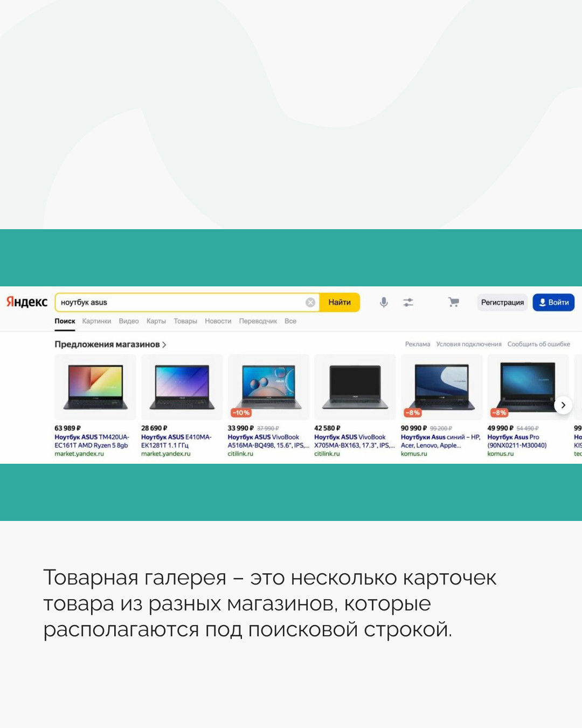Open the Ноутбук ASUS E410MA title link
Viewport: 582px width, 728px height.
176,441
